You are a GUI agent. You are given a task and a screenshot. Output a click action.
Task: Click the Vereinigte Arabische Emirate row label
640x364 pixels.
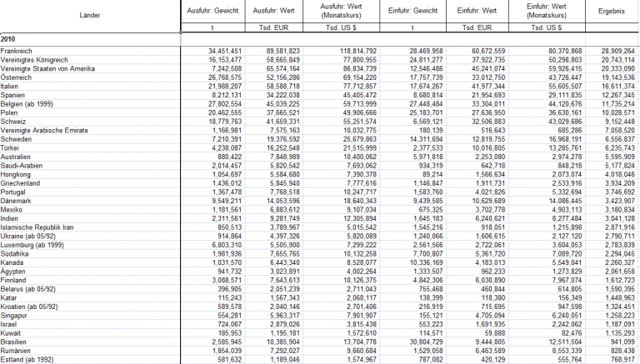click(x=42, y=132)
